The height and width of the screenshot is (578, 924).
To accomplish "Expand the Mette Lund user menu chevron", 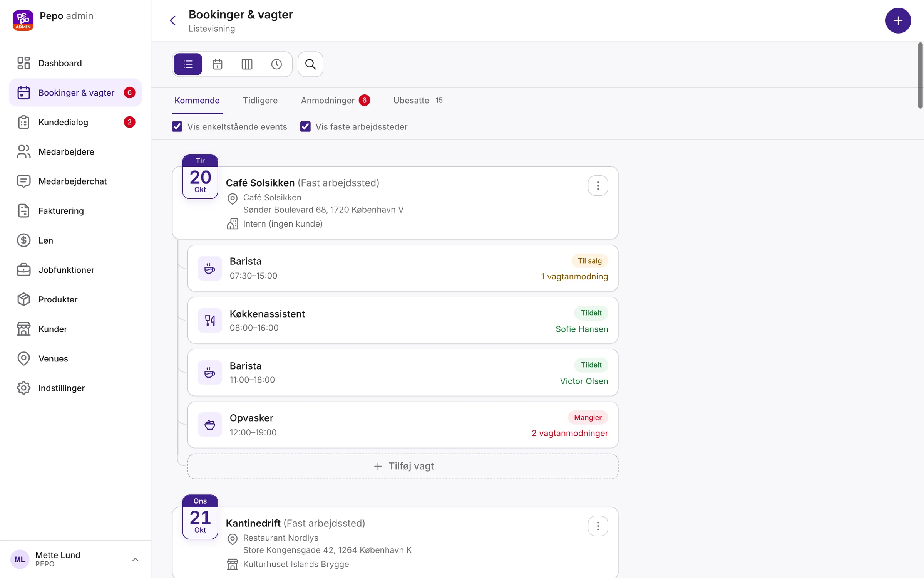I will (135, 559).
